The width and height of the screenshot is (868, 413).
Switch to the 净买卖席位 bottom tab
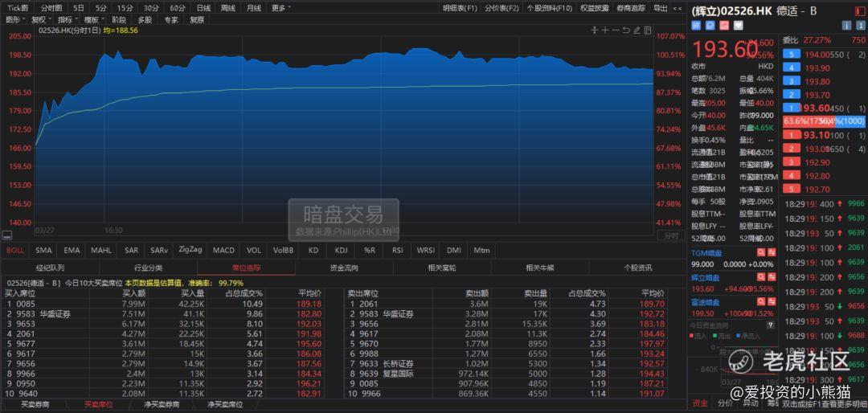click(225, 405)
